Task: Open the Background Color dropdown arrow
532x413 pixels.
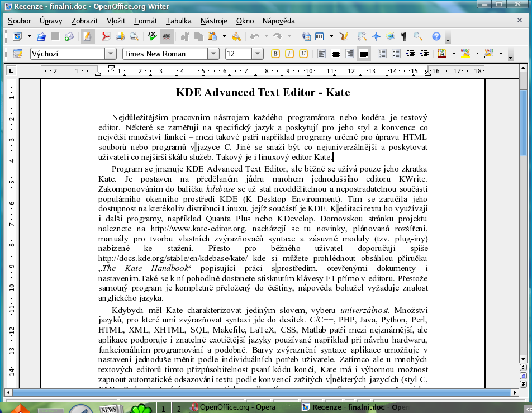Action: click(x=501, y=54)
